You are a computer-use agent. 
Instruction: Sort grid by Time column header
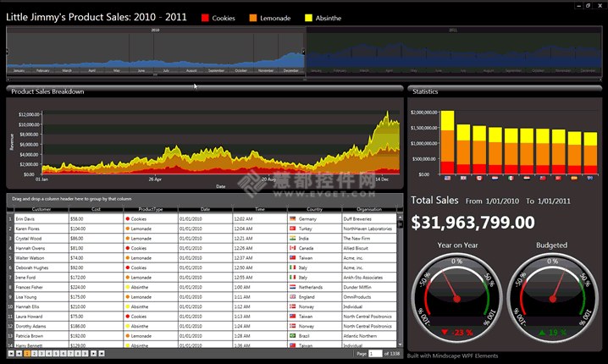click(x=260, y=209)
